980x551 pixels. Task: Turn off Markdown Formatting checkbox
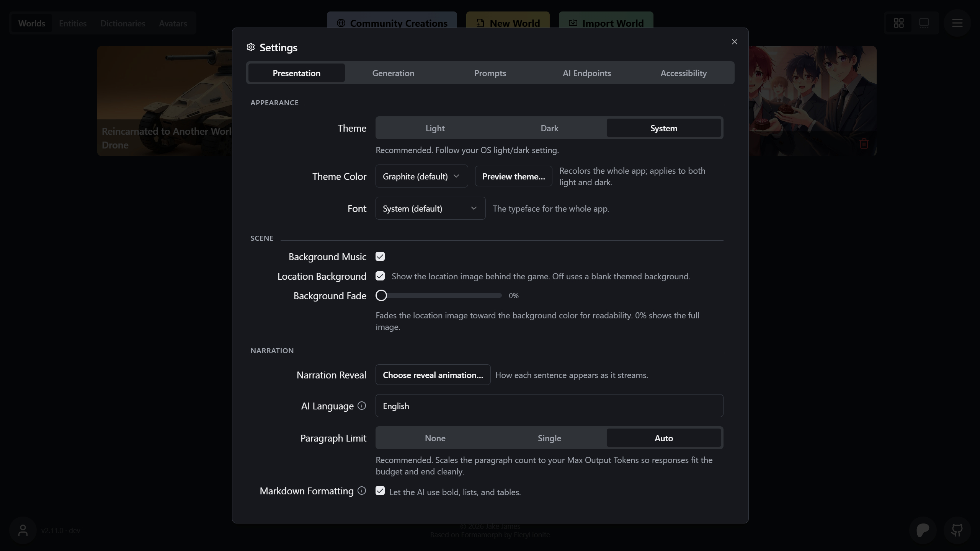pyautogui.click(x=380, y=491)
